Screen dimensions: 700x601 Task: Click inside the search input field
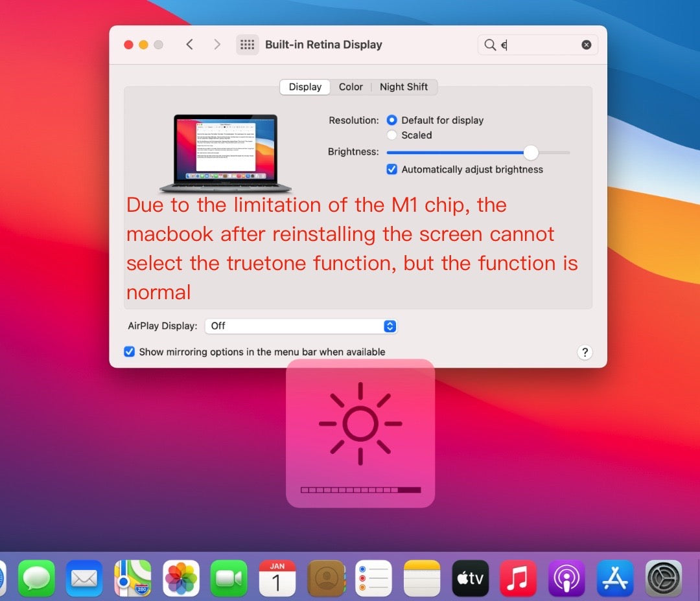point(541,45)
